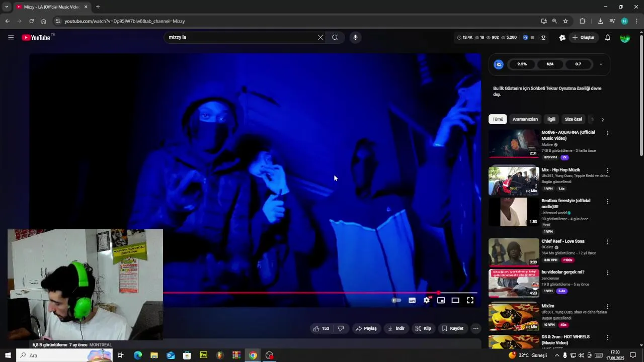Open video player settings gear

pyautogui.click(x=427, y=300)
